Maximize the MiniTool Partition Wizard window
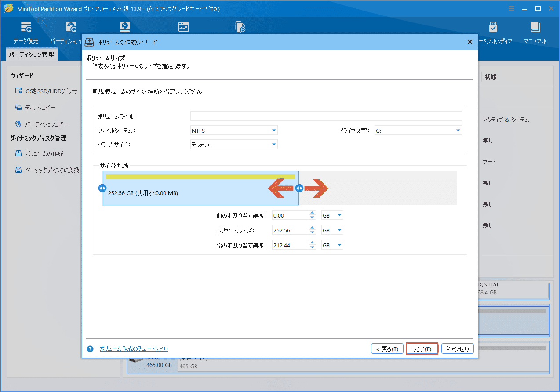Viewport: 560px width, 392px height. point(538,8)
